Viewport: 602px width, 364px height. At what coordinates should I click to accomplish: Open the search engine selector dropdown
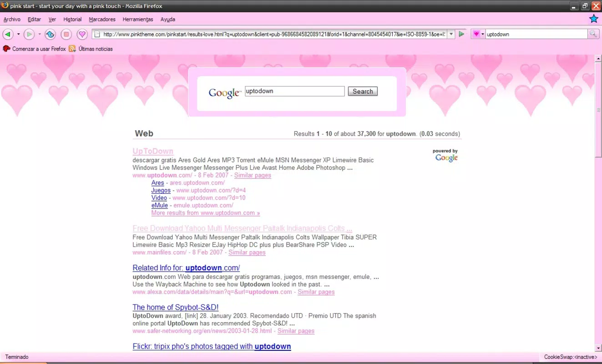click(483, 34)
